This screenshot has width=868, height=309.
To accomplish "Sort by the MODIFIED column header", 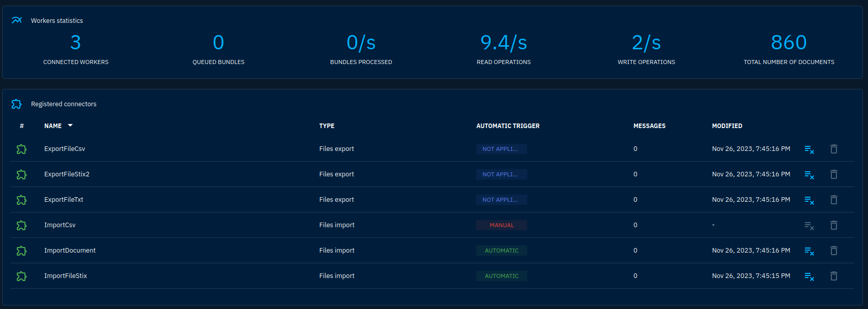I will point(727,126).
